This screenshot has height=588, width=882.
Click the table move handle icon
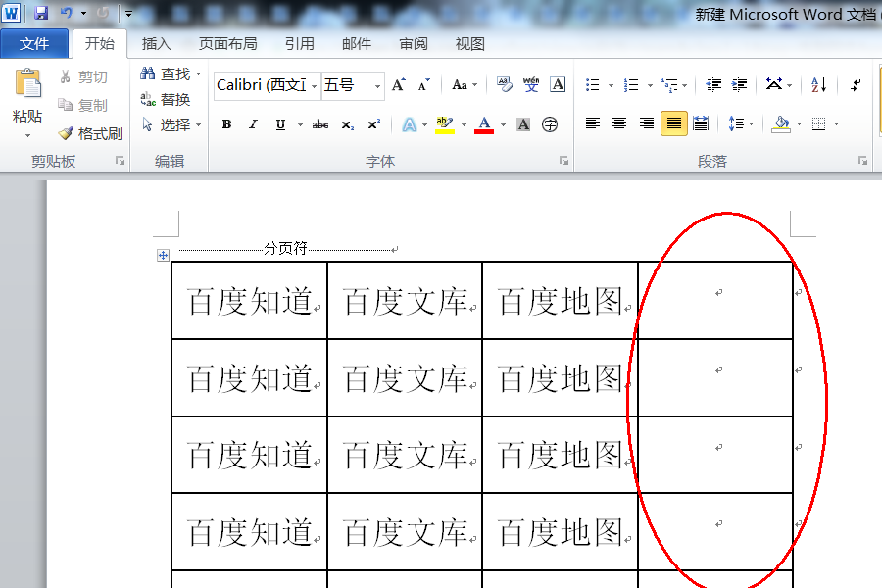163,256
